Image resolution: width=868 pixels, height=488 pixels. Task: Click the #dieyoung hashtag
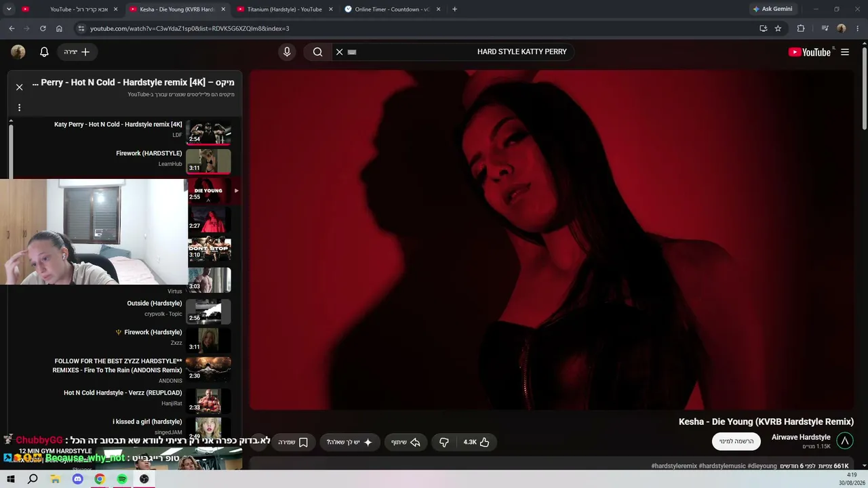click(x=762, y=466)
